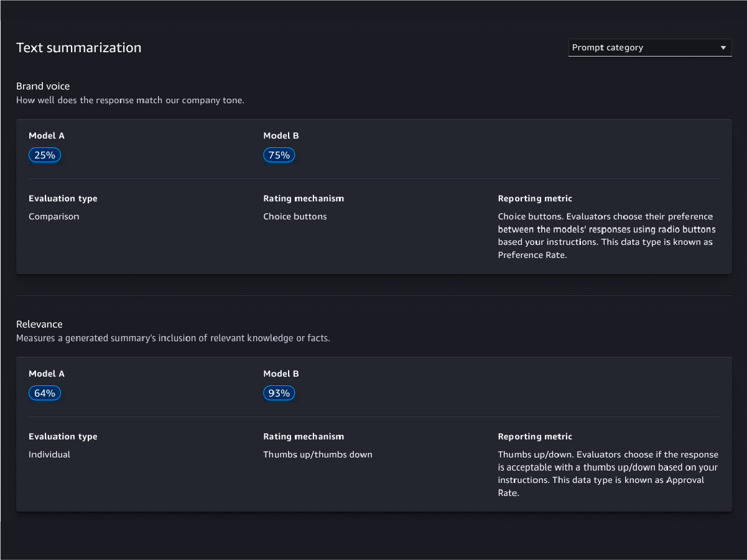Viewport: 747px width, 560px height.
Task: Click the Model A 64% badge
Action: click(x=45, y=393)
